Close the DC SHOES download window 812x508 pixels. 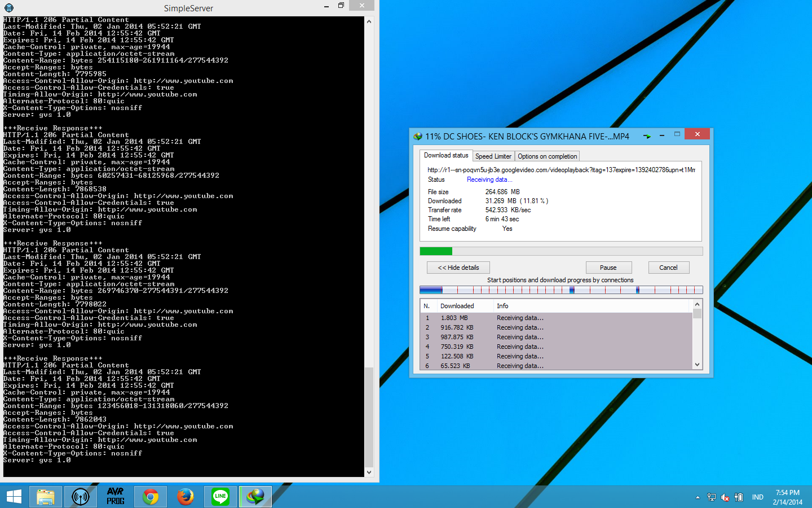click(x=698, y=134)
